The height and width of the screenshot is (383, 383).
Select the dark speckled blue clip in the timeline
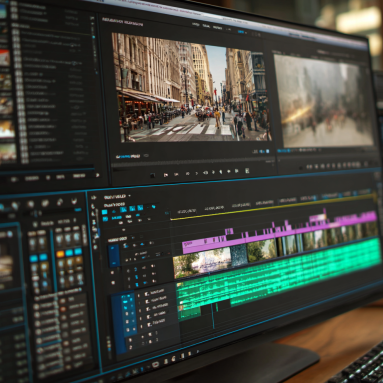(239, 255)
